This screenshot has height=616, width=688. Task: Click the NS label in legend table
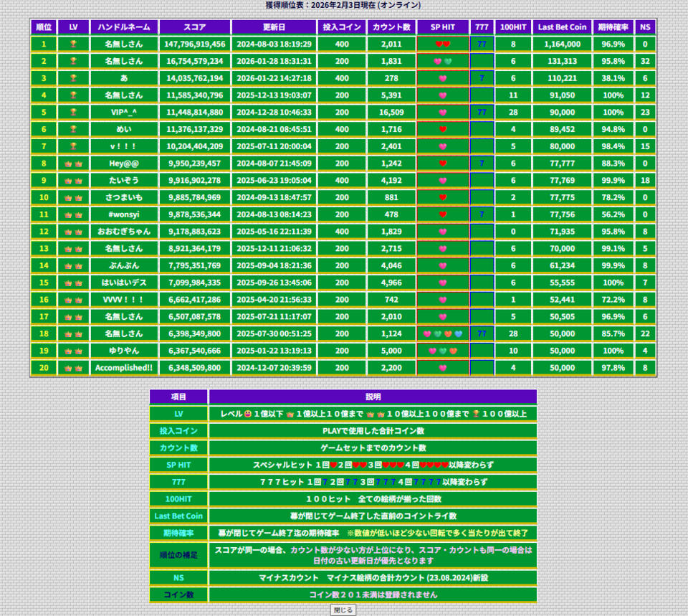(x=178, y=577)
